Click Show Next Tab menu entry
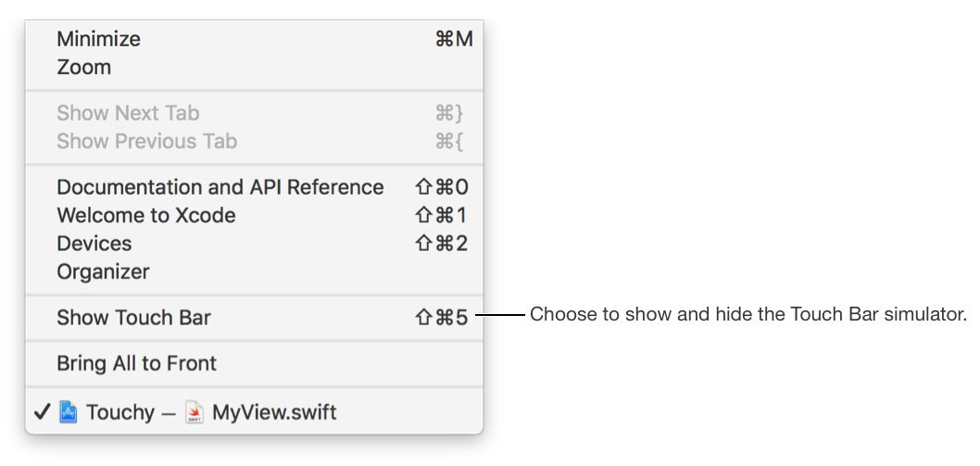 click(128, 113)
